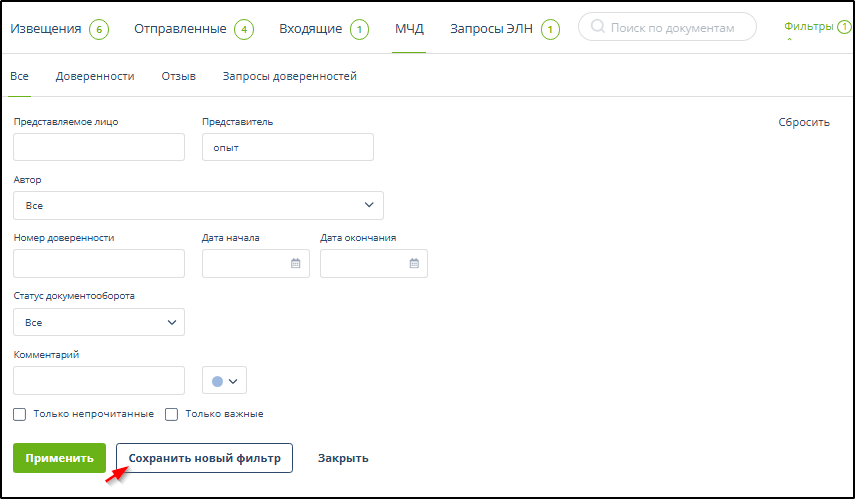The image size is (855, 499).
Task: Open Статус документооборота dropdown
Action: point(99,322)
